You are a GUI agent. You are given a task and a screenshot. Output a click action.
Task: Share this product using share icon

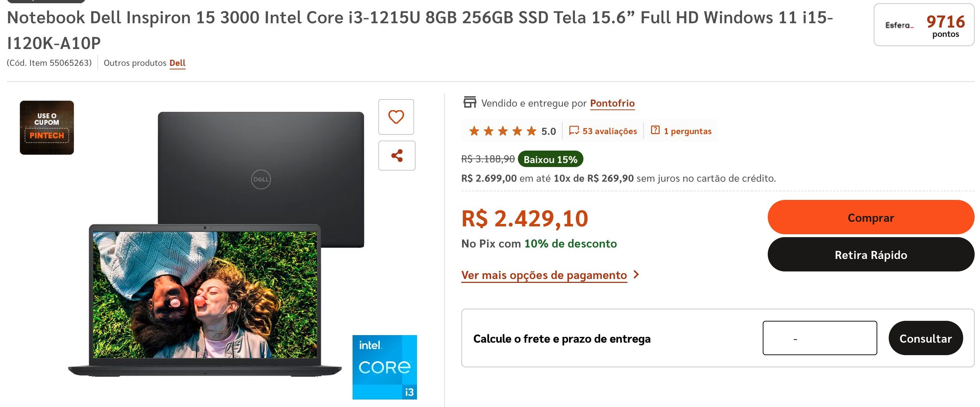point(397,156)
